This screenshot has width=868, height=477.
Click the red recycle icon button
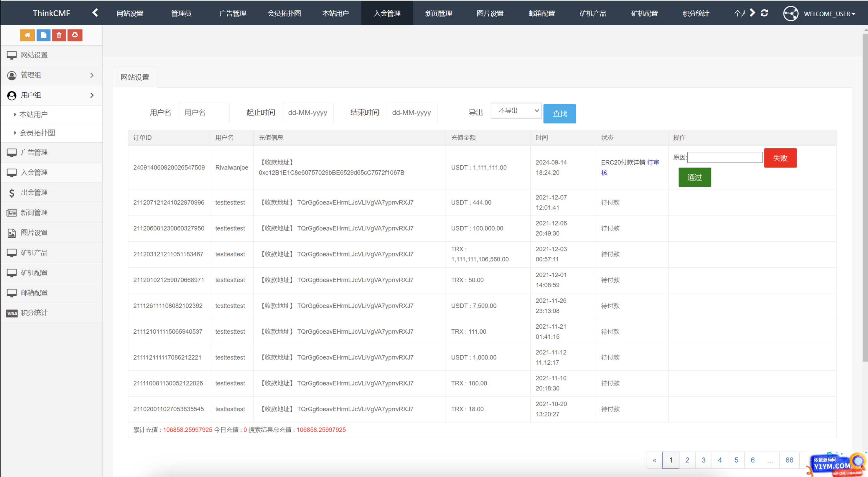coord(75,35)
